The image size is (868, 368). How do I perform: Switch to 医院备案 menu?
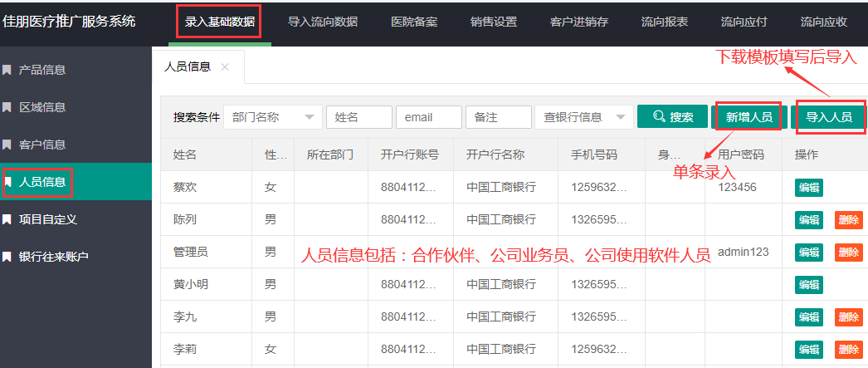[x=413, y=22]
